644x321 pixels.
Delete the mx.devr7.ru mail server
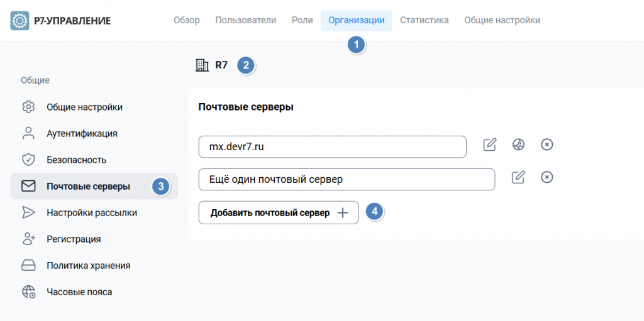pos(547,145)
